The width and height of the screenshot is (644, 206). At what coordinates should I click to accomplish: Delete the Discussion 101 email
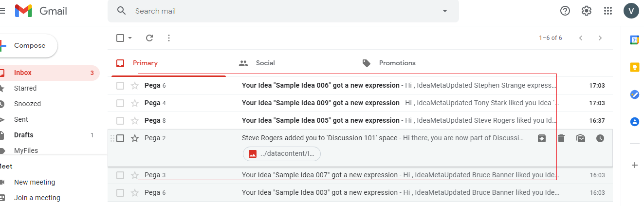pos(561,138)
